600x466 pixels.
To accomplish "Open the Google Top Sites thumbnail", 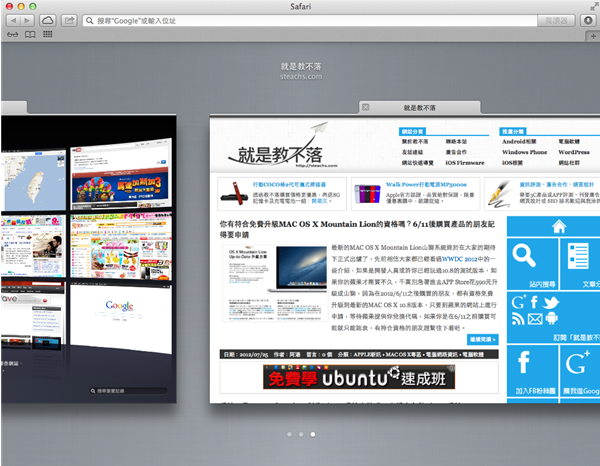I will (x=121, y=316).
